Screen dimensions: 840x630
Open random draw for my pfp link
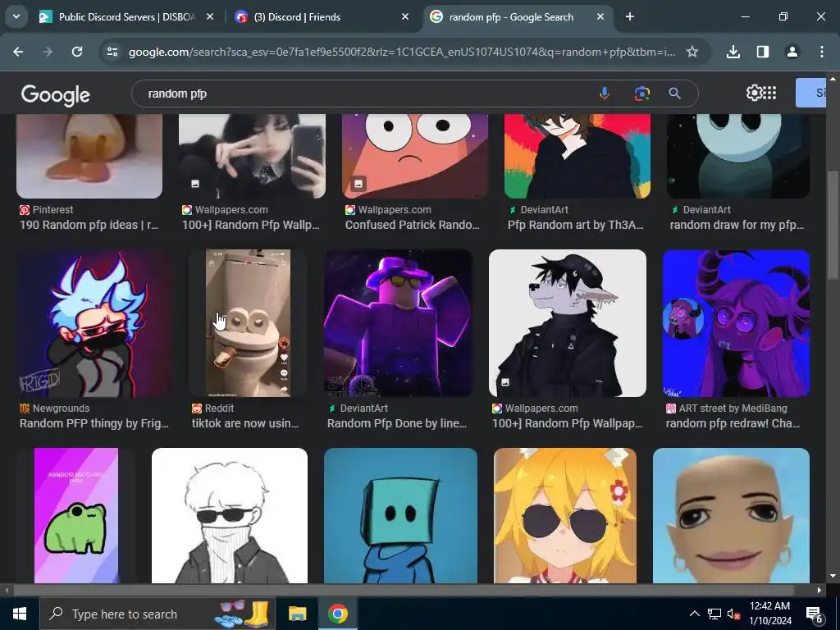tap(737, 225)
